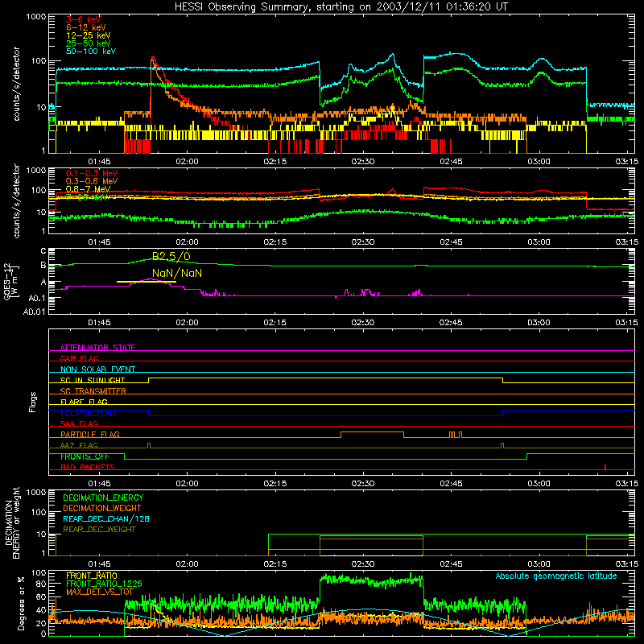
Task: Select the SC_TRANSMITTER flag label
Action: pyautogui.click(x=93, y=391)
